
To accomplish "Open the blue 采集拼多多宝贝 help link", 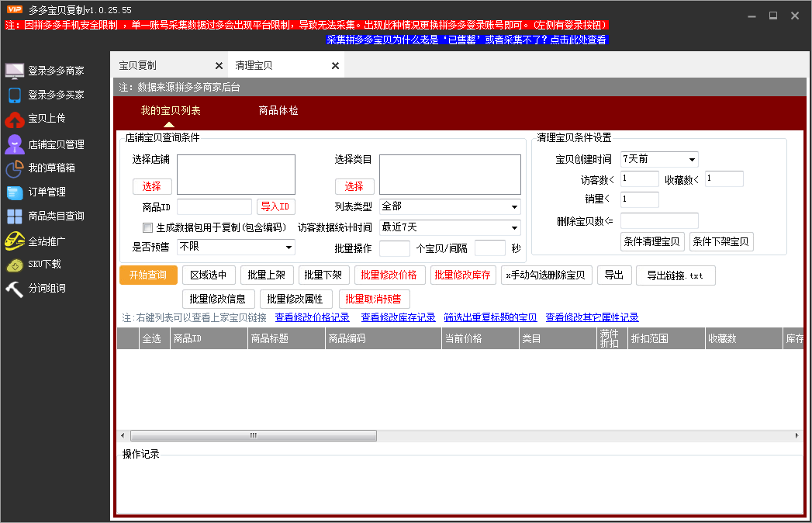I will (x=467, y=40).
